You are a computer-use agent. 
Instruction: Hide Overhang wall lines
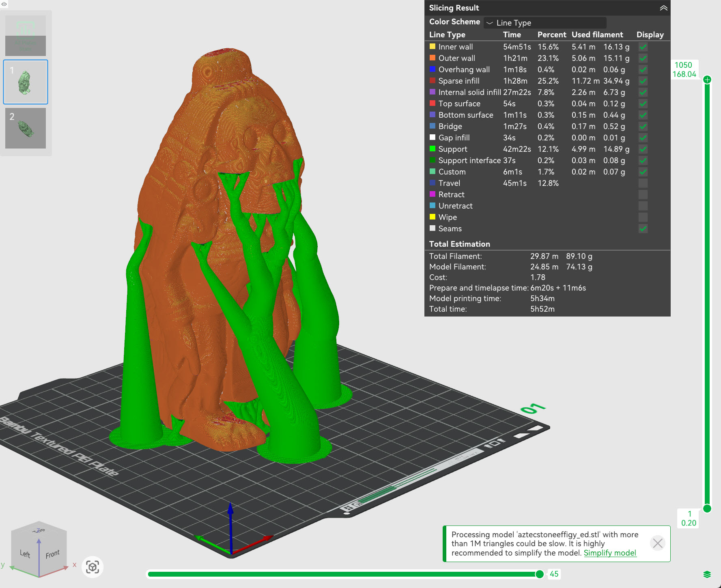coord(643,70)
